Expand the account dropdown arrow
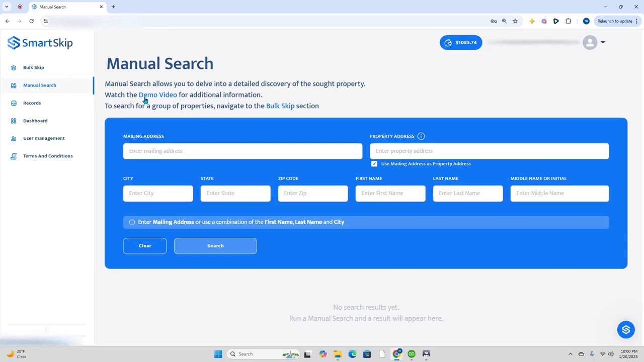The image size is (644, 362). click(x=603, y=42)
